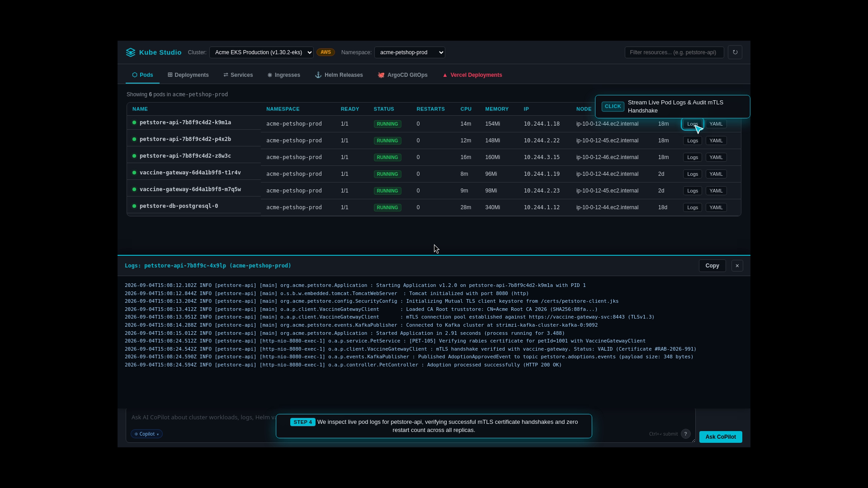
Task: Click the NAMESPACE column header
Action: click(x=283, y=109)
